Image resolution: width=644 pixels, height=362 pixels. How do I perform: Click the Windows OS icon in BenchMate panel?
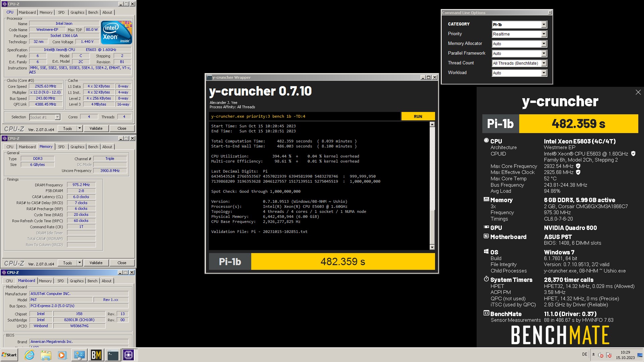tap(486, 252)
